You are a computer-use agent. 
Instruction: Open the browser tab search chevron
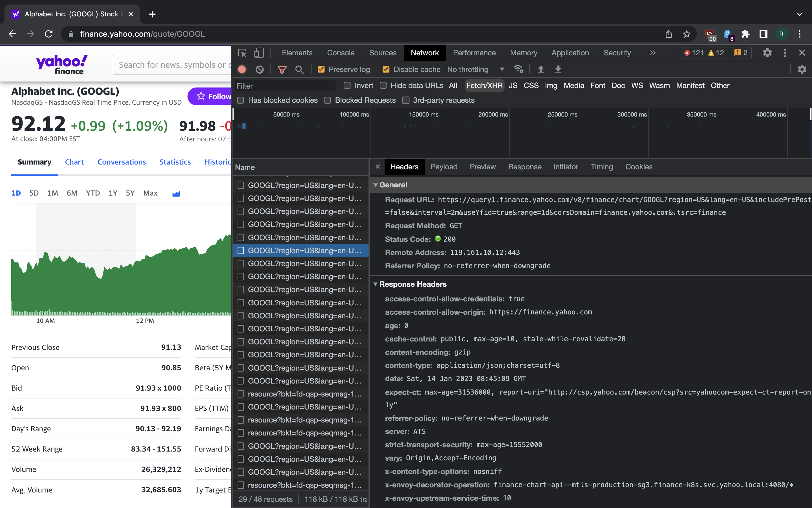pyautogui.click(x=799, y=14)
